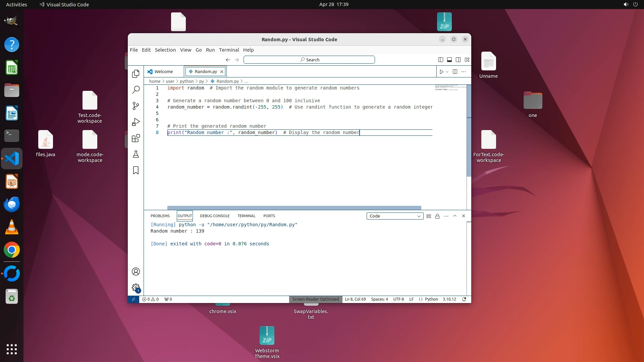644x362 pixels.
Task: Toggle the bottom Panel layout button
Action: coord(449,60)
